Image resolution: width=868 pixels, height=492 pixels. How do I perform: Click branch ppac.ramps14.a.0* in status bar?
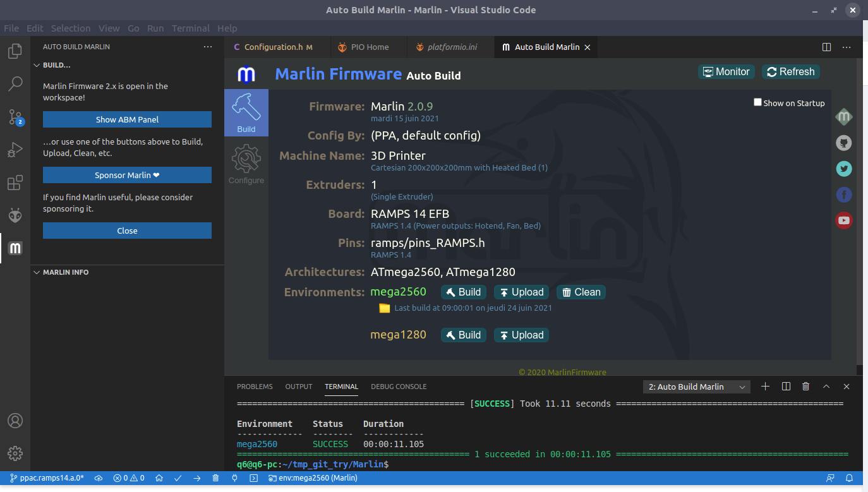coord(47,478)
